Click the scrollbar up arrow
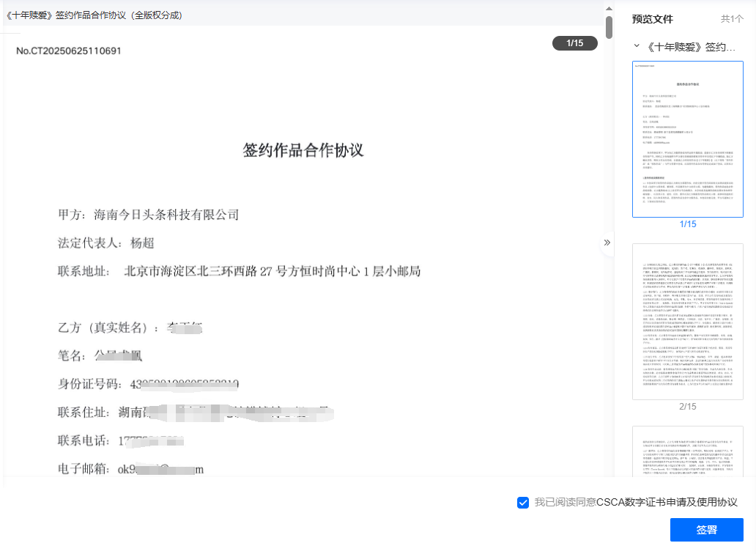 coord(609,9)
